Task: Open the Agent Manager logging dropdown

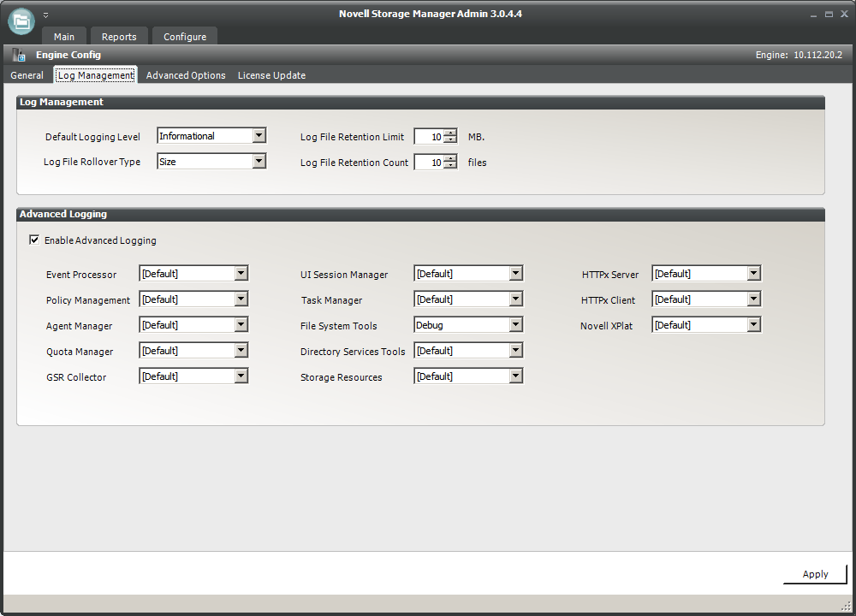Action: (241, 324)
